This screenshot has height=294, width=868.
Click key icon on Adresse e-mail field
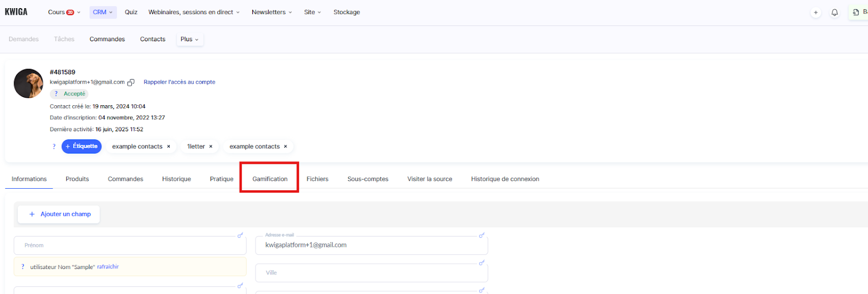tap(481, 235)
